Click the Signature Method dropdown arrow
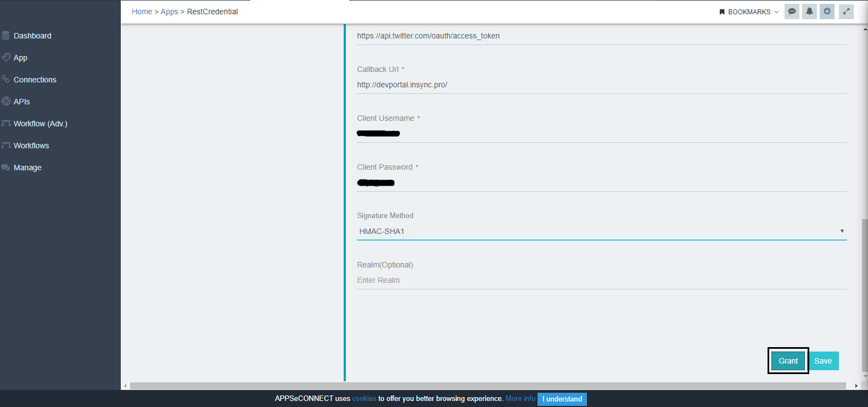This screenshot has height=407, width=868. click(842, 231)
